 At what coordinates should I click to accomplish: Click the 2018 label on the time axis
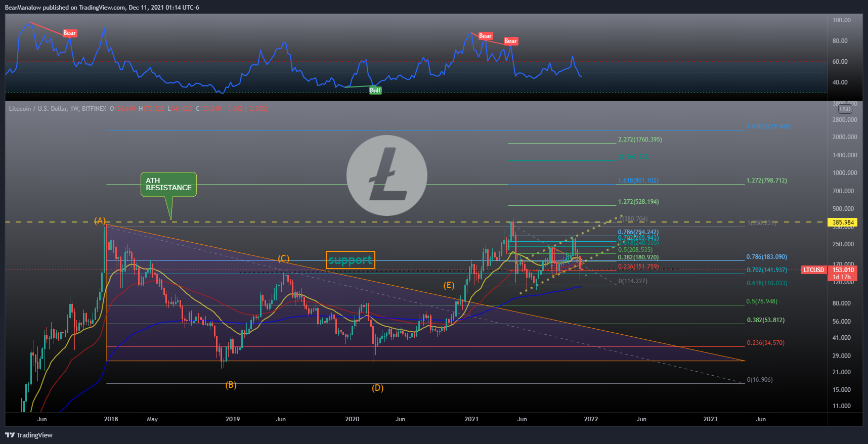111,419
